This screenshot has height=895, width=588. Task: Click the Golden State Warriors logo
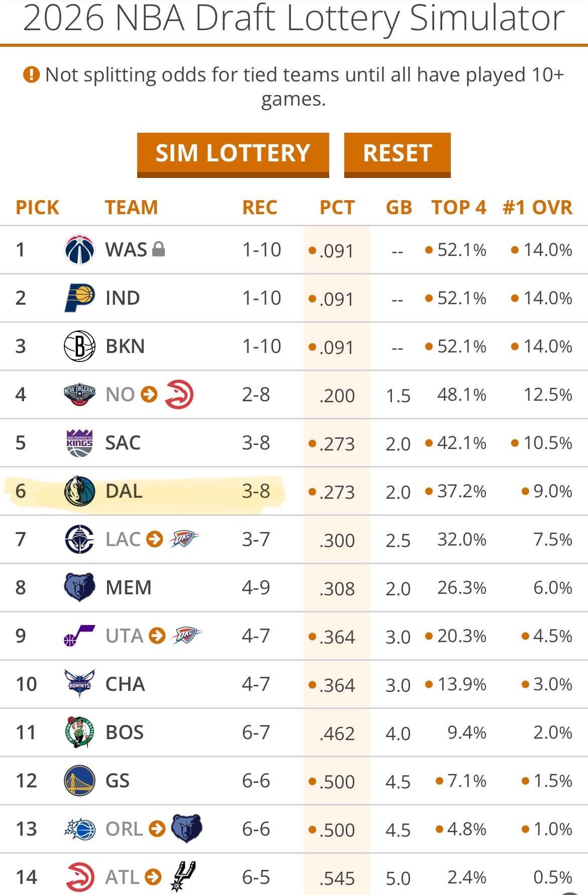pos(79,780)
